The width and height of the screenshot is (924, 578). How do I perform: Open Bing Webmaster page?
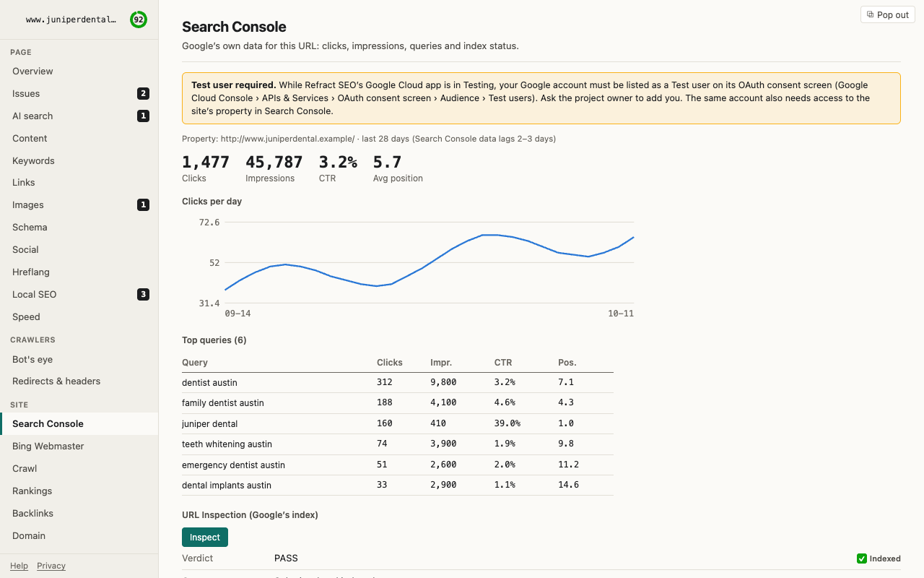[79, 446]
